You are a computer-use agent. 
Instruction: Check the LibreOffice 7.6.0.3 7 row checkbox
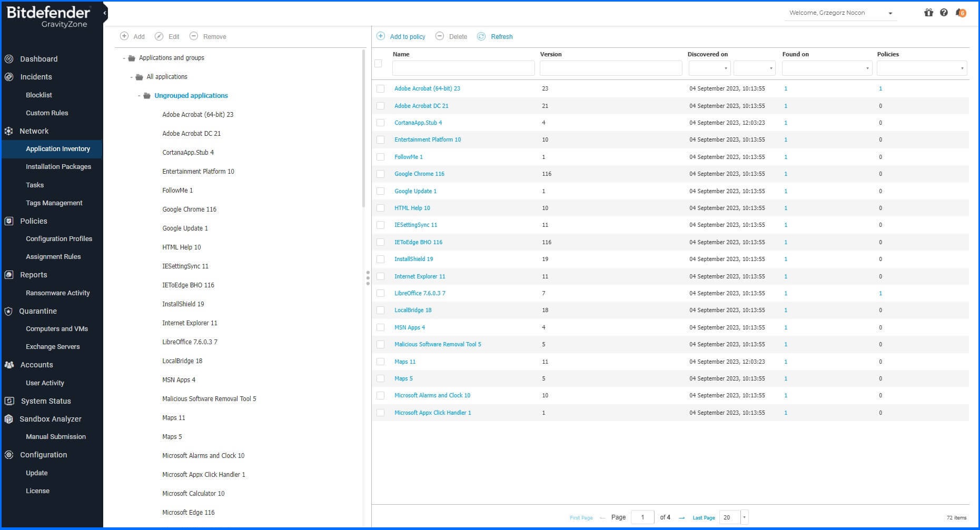381,294
